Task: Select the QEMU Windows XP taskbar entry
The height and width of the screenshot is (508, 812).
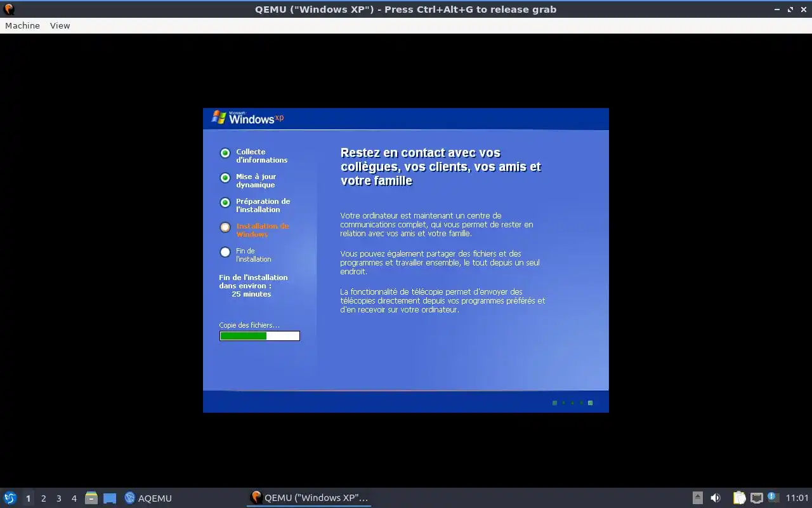Action: pos(309,498)
